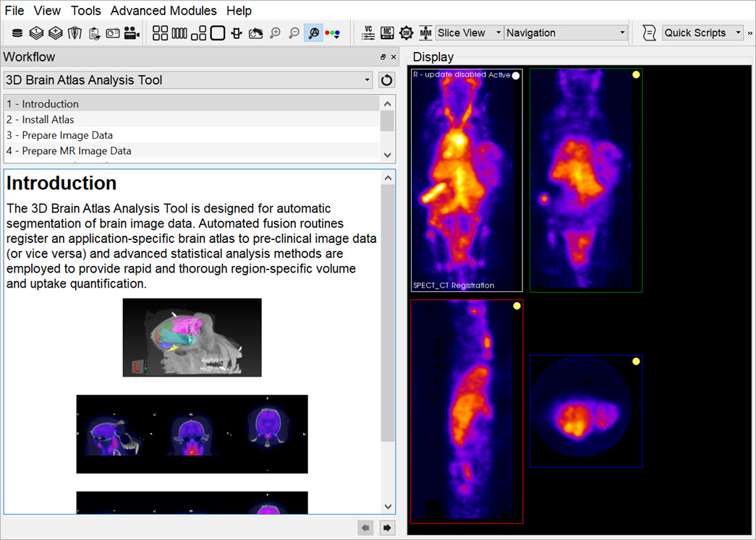Image resolution: width=756 pixels, height=540 pixels.
Task: Click the zoom out magnifier icon
Action: coord(294,33)
